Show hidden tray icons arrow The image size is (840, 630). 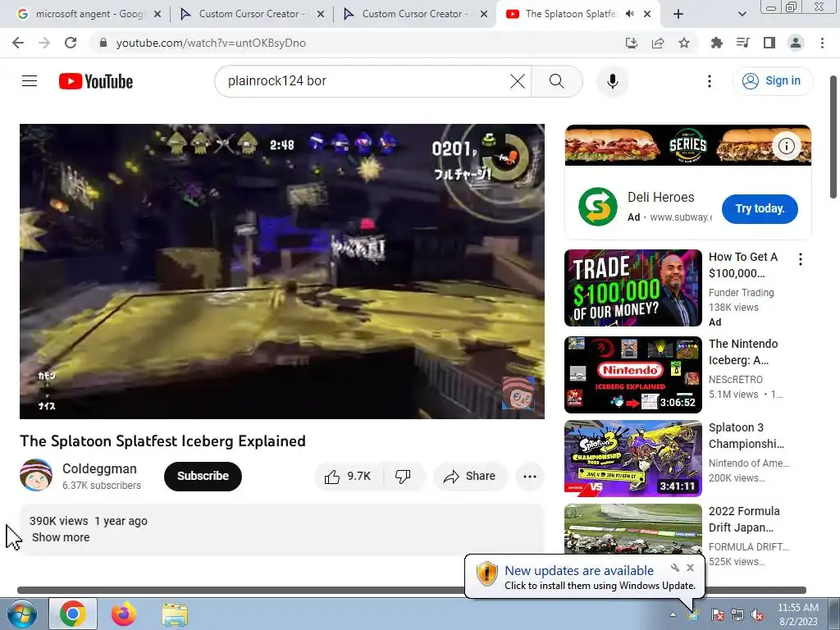[x=673, y=614]
